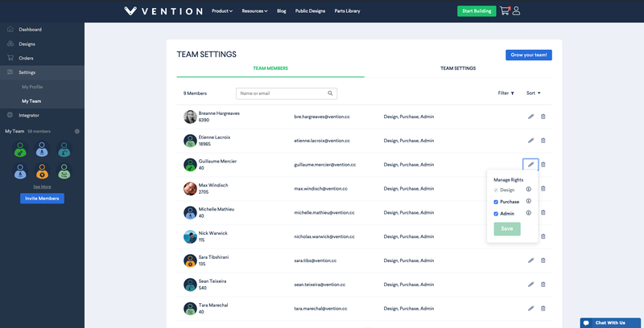
Task: Click the name Tara Marechal
Action: tap(213, 305)
